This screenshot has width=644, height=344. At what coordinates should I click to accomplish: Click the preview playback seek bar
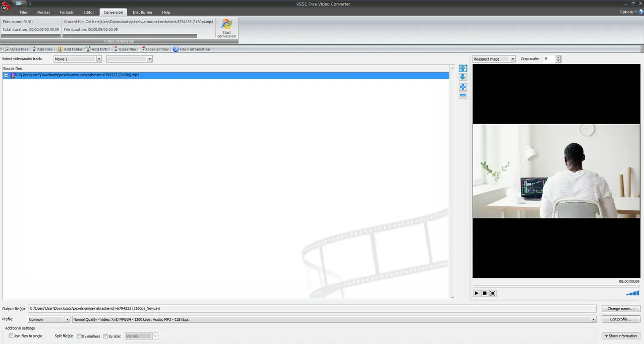point(556,286)
